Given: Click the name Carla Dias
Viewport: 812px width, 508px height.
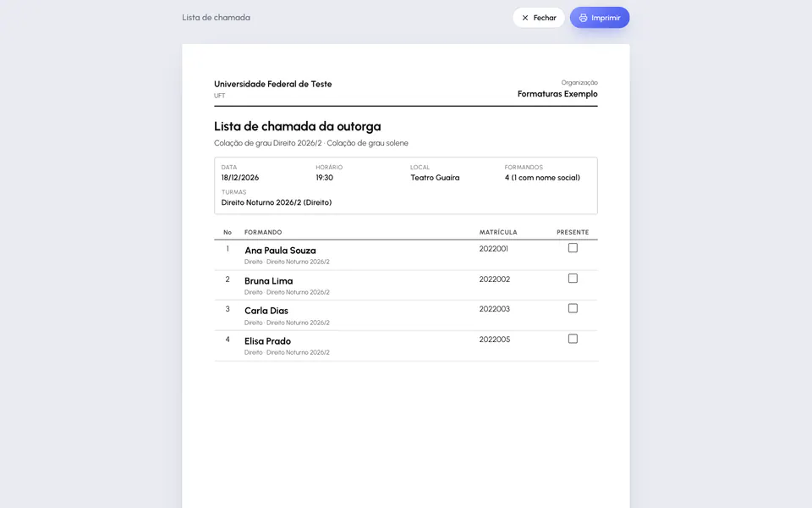Looking at the screenshot, I should [266, 311].
